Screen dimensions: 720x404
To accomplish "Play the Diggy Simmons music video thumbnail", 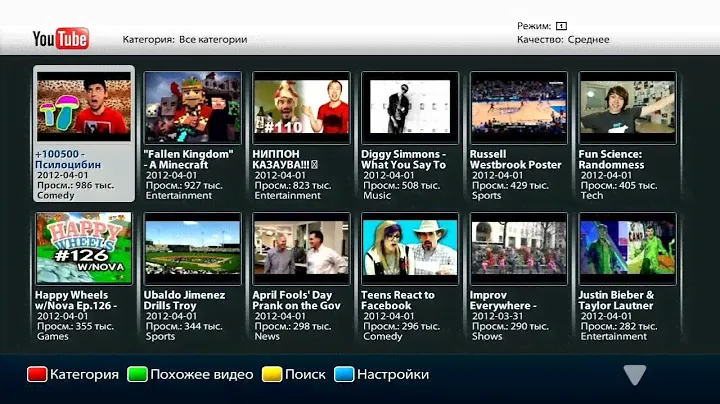I will [x=410, y=106].
